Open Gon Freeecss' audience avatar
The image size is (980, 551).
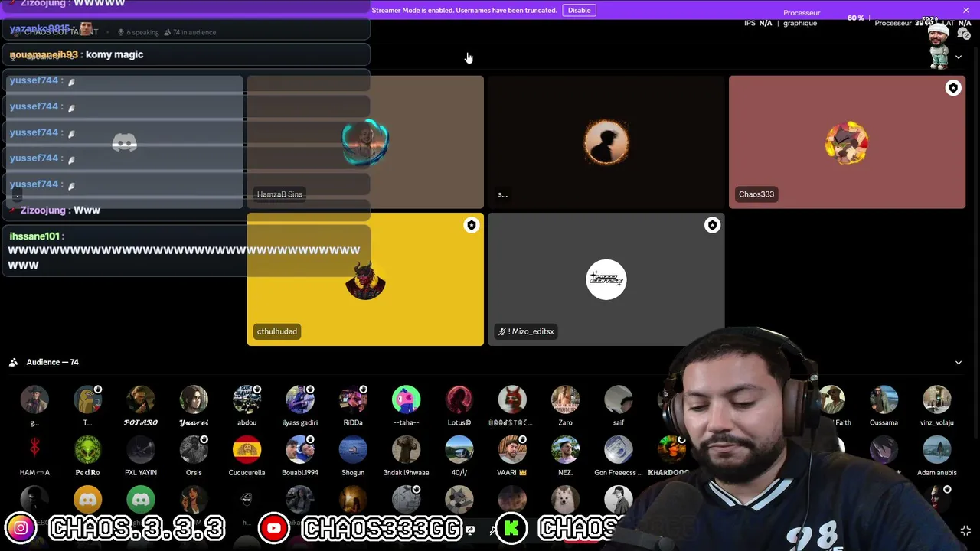(x=619, y=450)
